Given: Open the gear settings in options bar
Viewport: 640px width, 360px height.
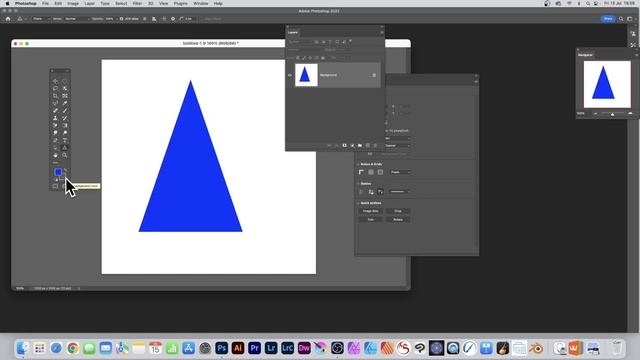Looking at the screenshot, I should 173,19.
